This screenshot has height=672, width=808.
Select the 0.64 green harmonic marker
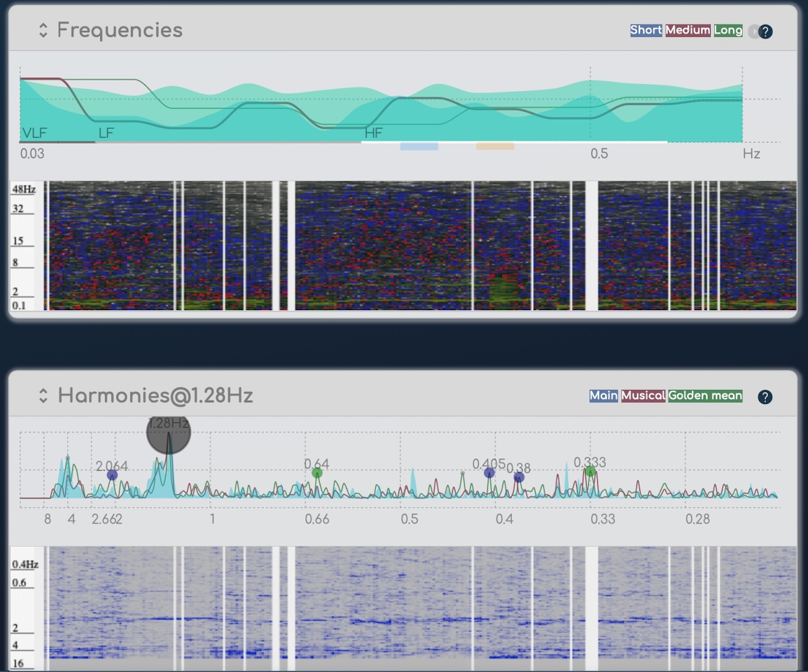pyautogui.click(x=317, y=473)
